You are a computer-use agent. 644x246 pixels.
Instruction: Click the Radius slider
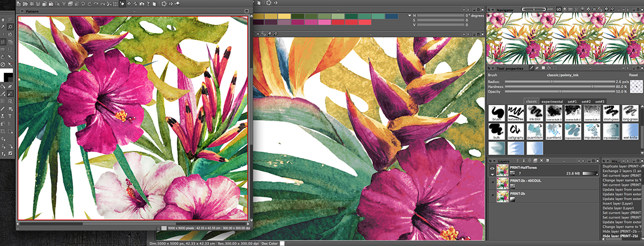tap(560, 81)
